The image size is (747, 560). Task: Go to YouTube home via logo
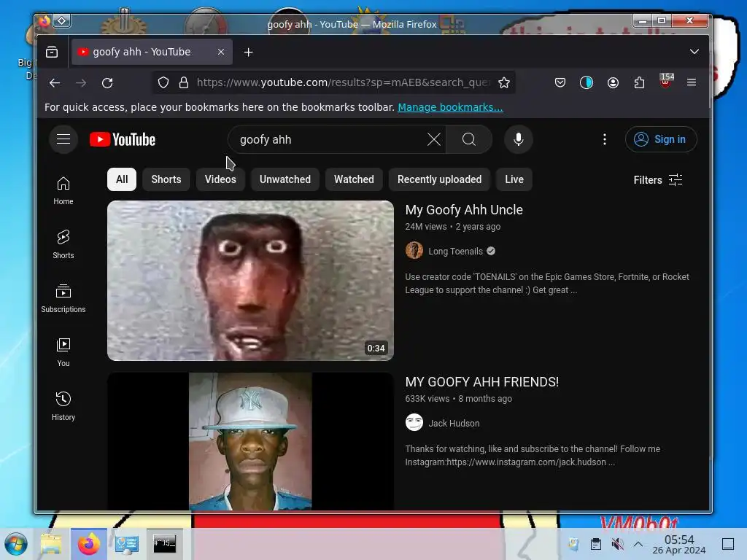(x=123, y=139)
